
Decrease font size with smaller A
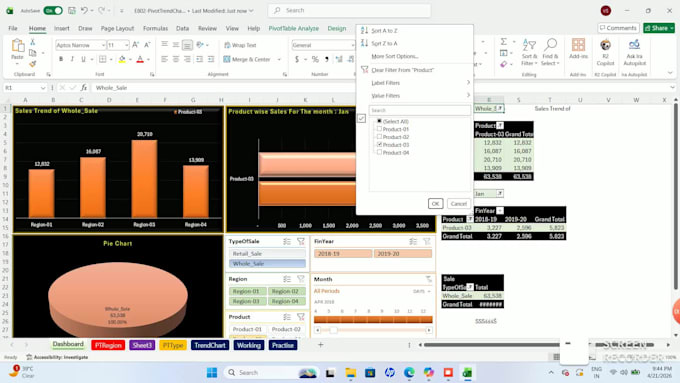pyautogui.click(x=147, y=45)
